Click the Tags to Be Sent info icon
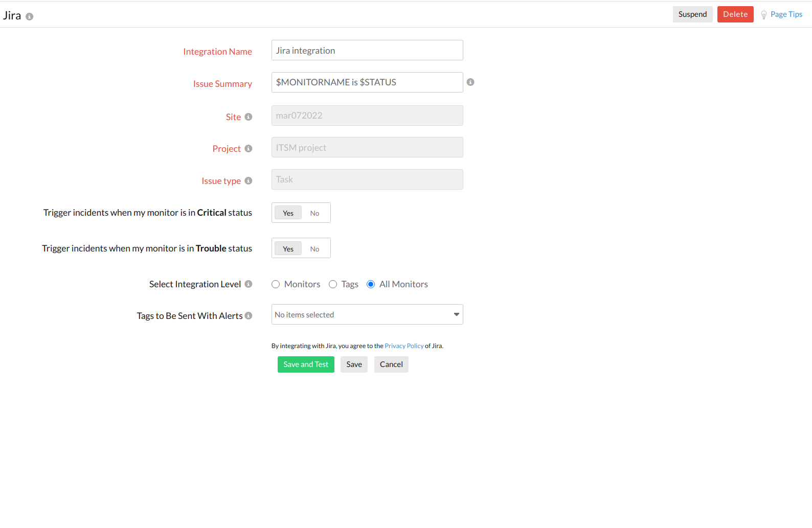Viewport: 812px width, 528px height. pos(249,316)
